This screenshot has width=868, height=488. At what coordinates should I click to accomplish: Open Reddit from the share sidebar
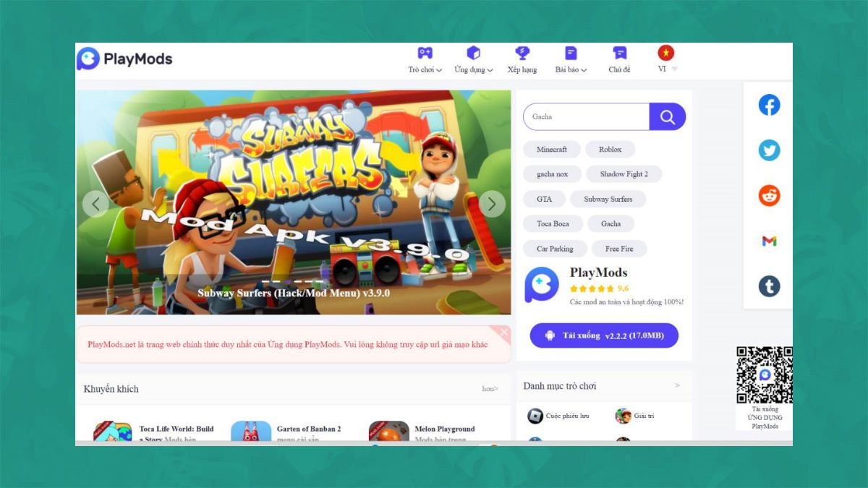[769, 195]
